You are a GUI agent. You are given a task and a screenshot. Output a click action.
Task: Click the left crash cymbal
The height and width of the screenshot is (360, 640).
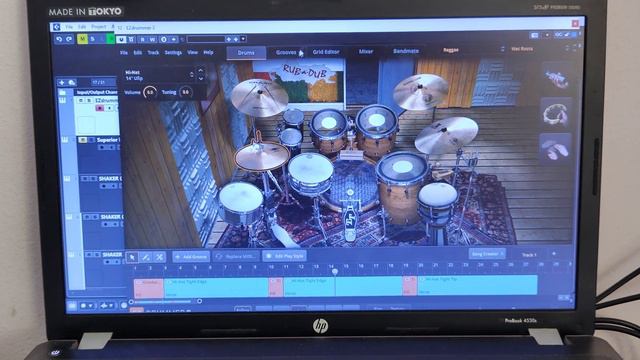pyautogui.click(x=260, y=98)
